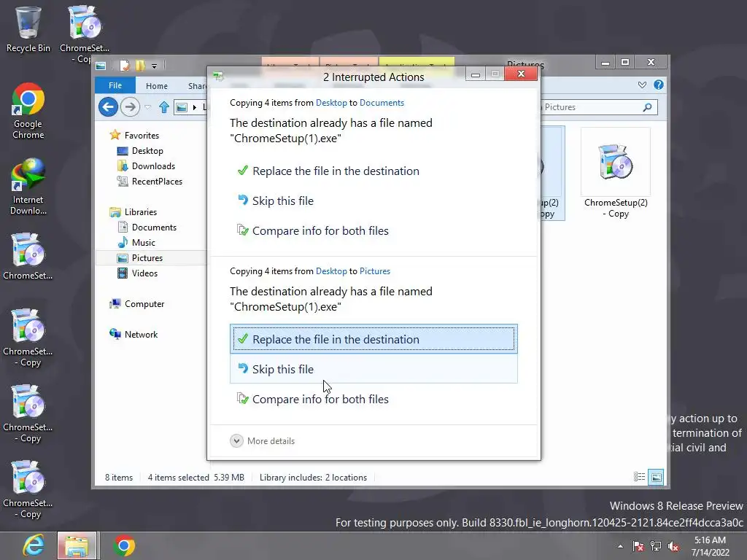Image resolution: width=747 pixels, height=560 pixels.
Task: Click Documents destination link
Action: click(382, 102)
